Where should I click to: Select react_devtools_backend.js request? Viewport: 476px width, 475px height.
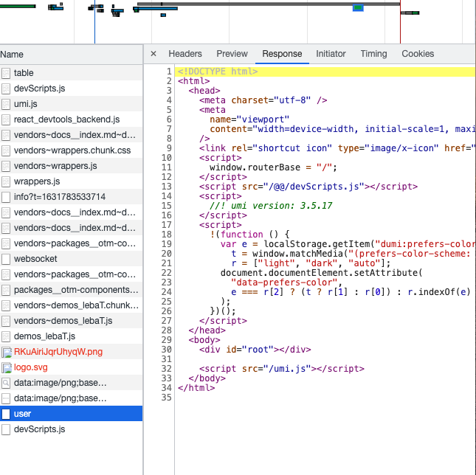pos(71,119)
